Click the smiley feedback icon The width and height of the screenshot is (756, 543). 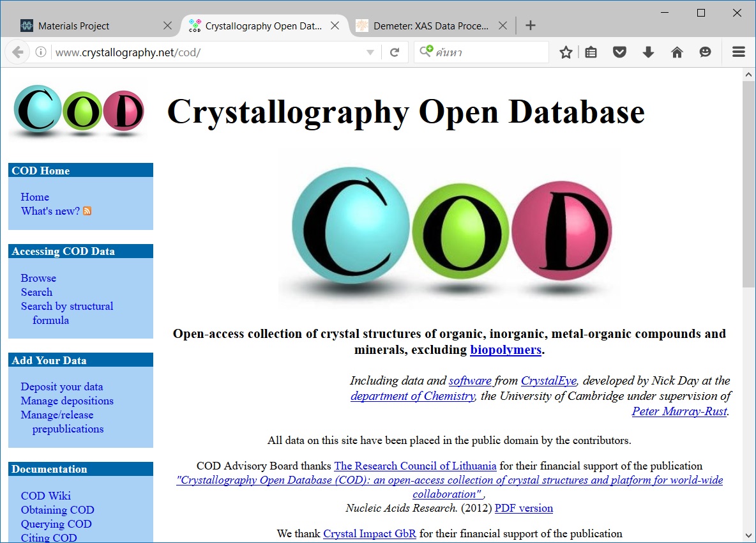coord(705,52)
